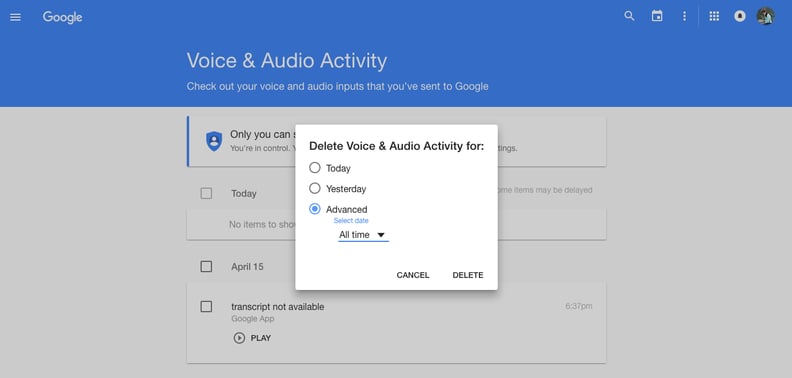
Task: Open the Google apps grid
Action: 714,16
